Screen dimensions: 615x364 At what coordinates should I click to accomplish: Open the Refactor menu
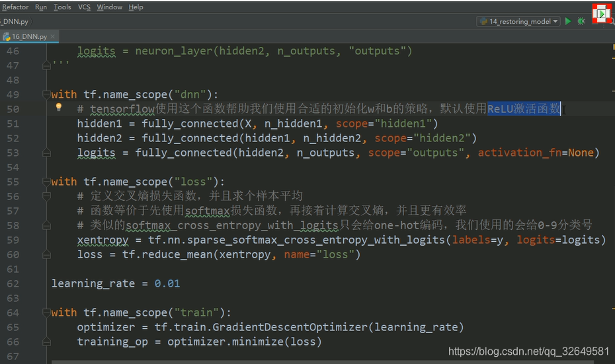pos(15,7)
